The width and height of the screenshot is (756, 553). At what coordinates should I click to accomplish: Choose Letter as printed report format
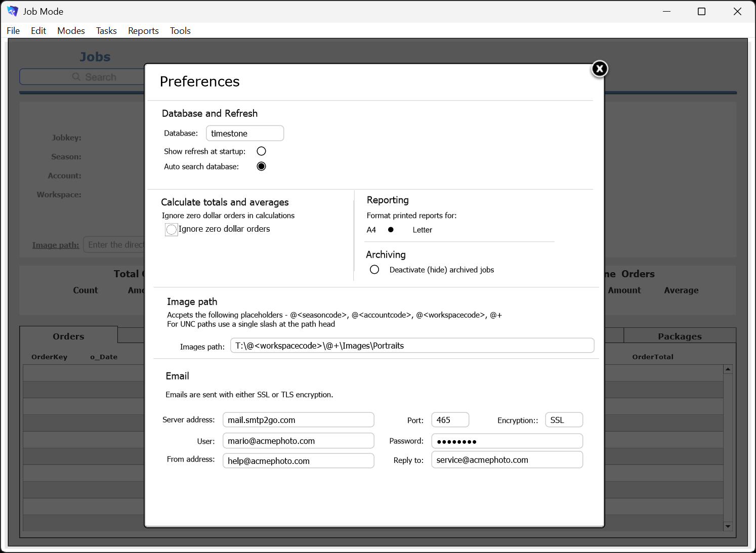coord(422,230)
